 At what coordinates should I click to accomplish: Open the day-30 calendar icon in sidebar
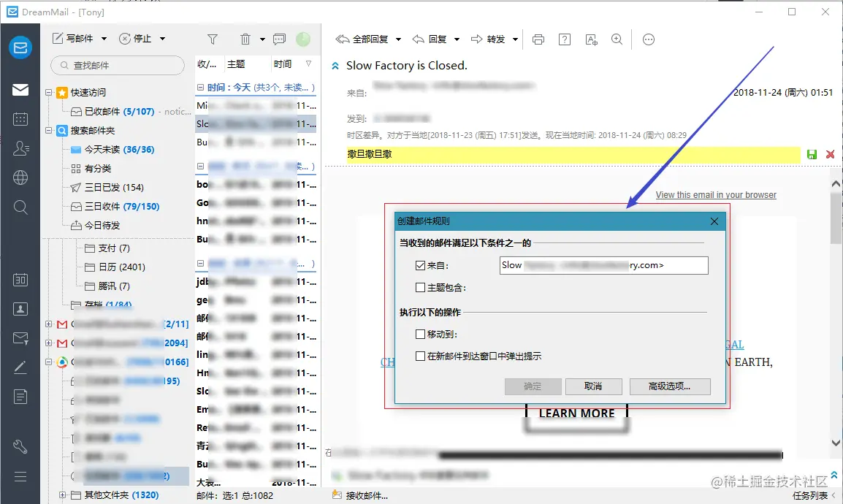click(x=20, y=280)
